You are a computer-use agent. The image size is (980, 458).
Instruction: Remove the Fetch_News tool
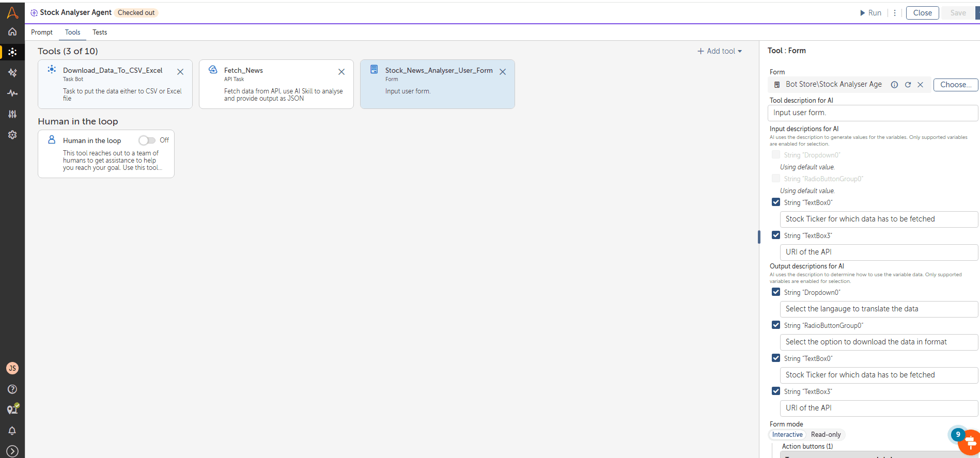341,72
